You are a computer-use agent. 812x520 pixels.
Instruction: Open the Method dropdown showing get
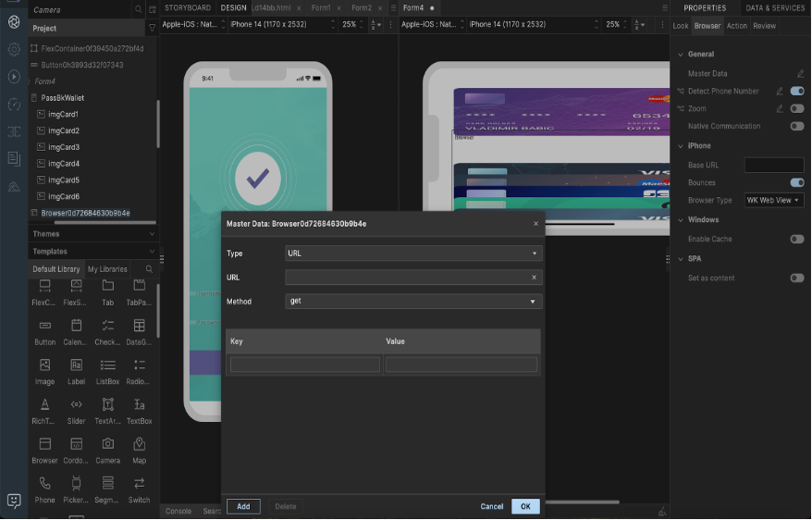[413, 302]
